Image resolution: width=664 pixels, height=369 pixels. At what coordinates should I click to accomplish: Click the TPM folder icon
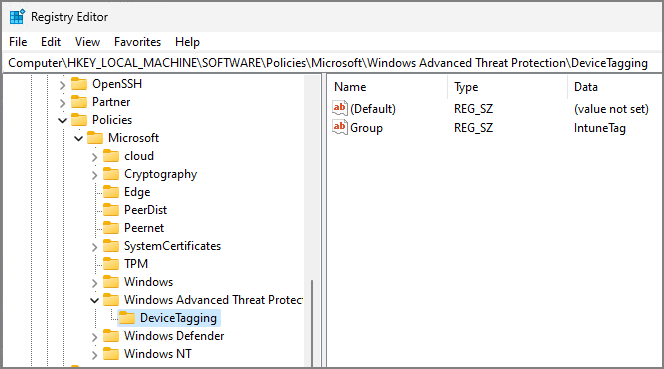click(x=111, y=264)
